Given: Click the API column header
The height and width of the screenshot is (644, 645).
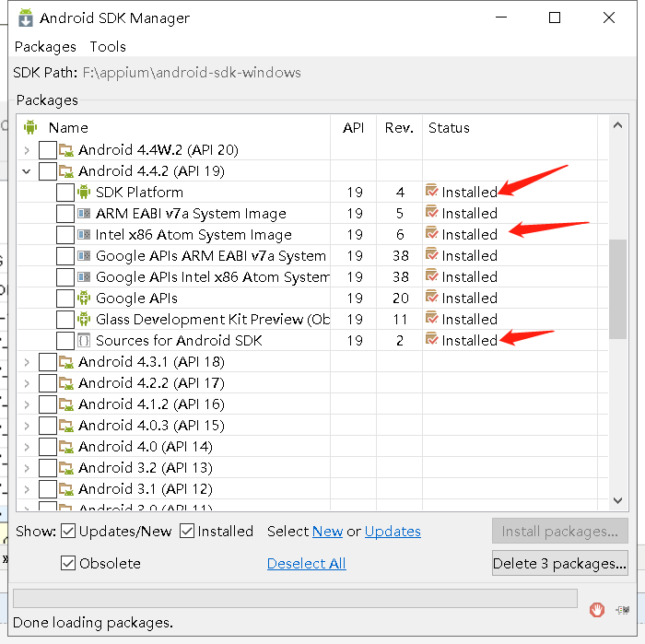Looking at the screenshot, I should (x=353, y=127).
